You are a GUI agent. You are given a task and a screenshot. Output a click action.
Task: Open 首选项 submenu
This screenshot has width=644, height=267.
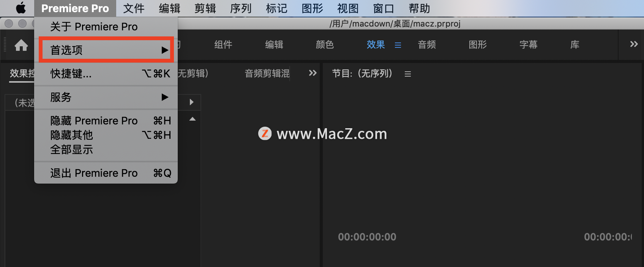click(106, 50)
